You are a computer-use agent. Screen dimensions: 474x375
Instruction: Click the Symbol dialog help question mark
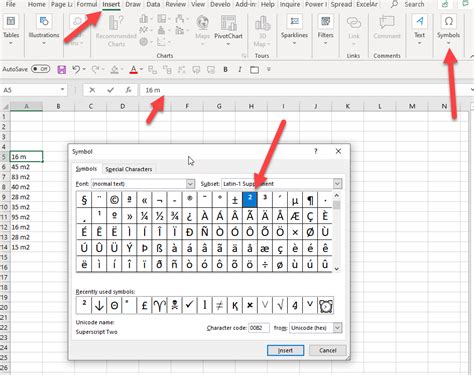316,151
